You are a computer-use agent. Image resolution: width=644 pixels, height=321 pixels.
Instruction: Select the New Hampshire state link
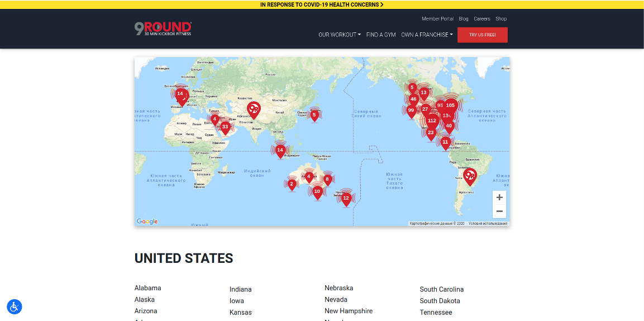(349, 311)
